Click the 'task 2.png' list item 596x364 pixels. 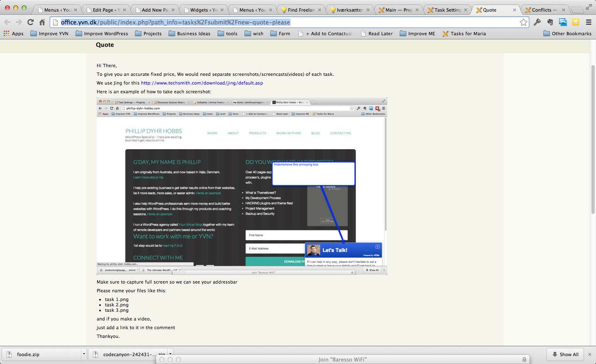pos(117,305)
